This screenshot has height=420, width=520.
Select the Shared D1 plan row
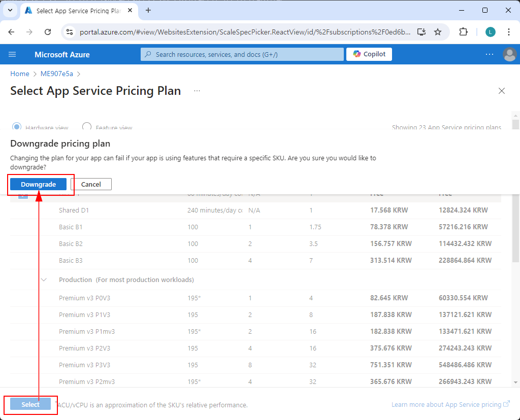(256, 211)
